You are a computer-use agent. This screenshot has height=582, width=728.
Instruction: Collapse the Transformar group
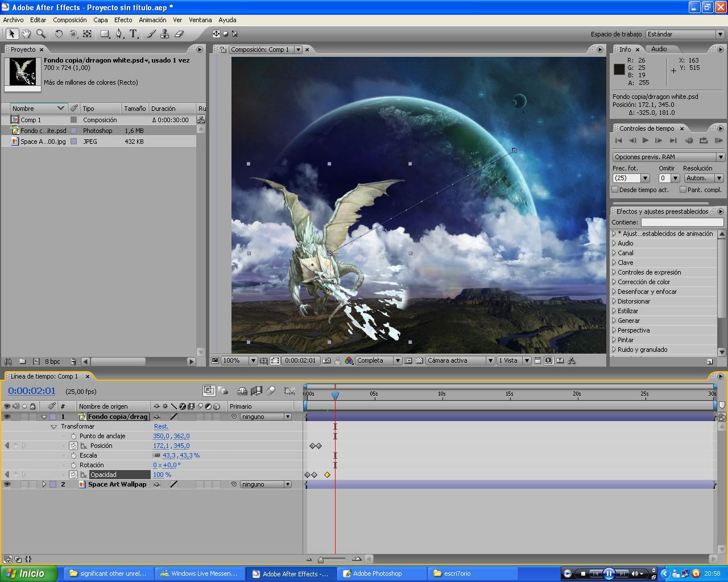pyautogui.click(x=54, y=426)
